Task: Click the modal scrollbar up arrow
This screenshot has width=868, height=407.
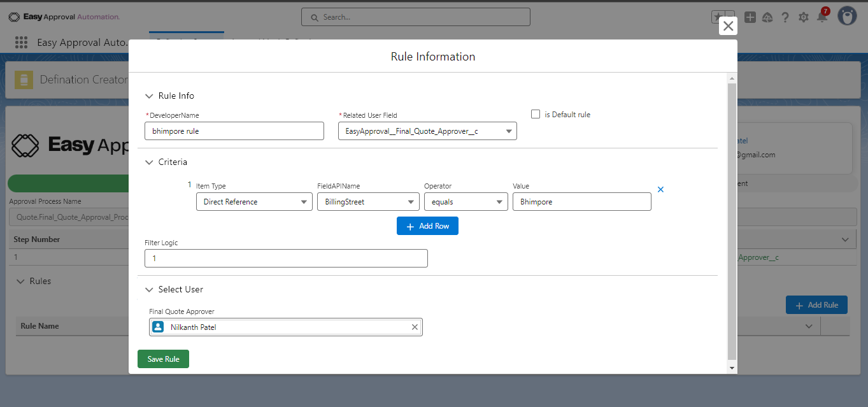Action: (x=732, y=78)
